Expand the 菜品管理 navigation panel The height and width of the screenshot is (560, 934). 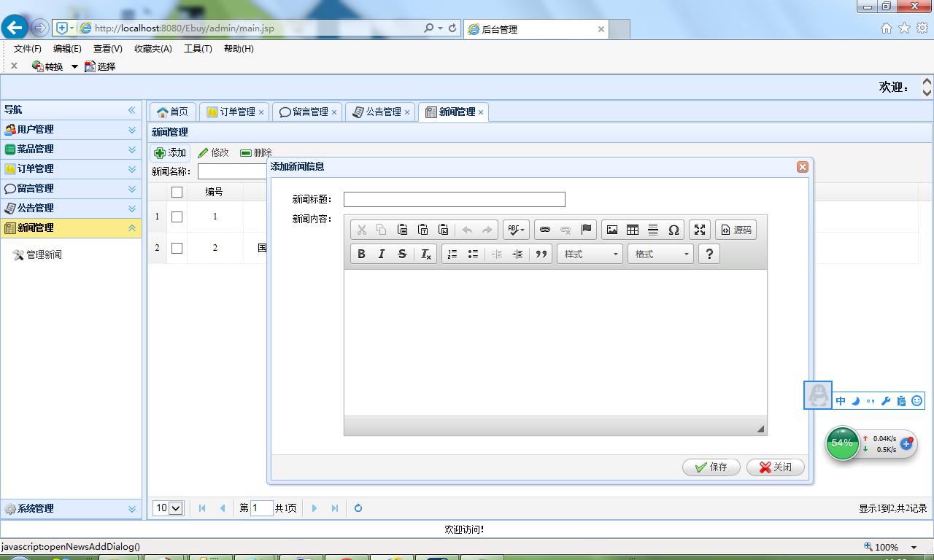tap(132, 149)
